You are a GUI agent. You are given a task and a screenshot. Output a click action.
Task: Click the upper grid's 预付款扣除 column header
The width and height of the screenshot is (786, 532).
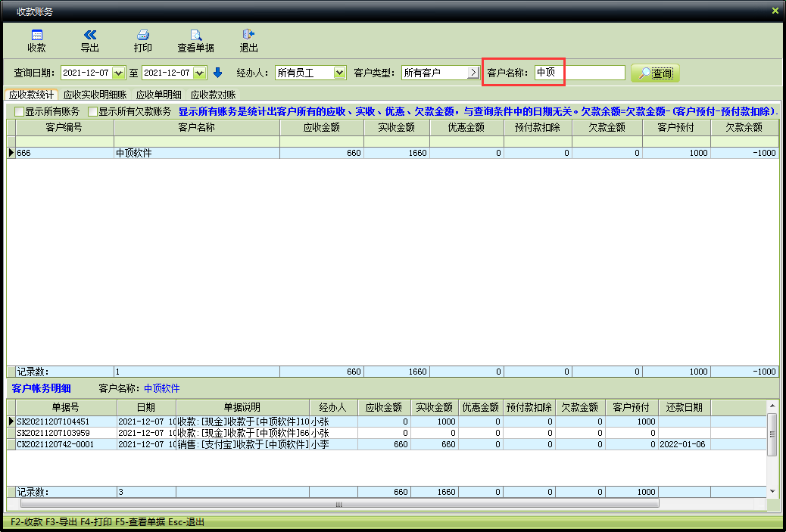538,128
